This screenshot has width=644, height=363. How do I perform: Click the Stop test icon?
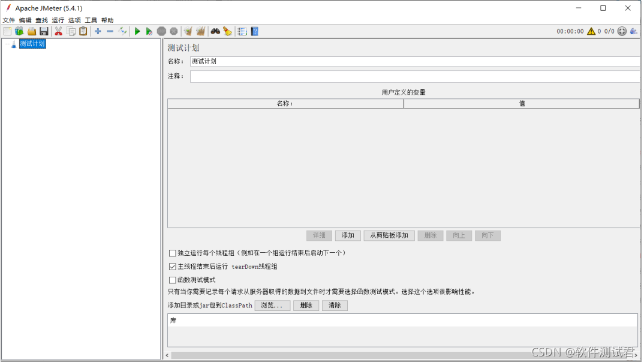(x=161, y=31)
